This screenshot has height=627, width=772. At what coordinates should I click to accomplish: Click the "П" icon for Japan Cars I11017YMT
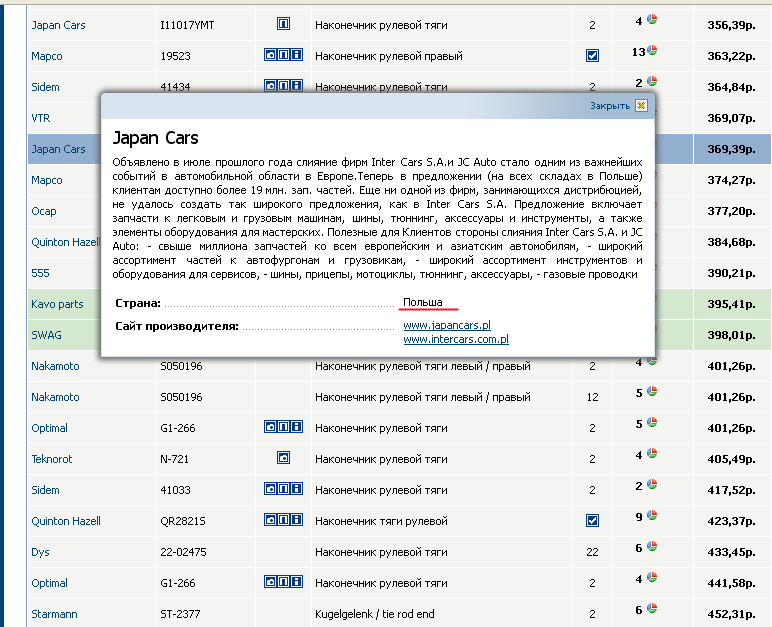click(x=284, y=24)
